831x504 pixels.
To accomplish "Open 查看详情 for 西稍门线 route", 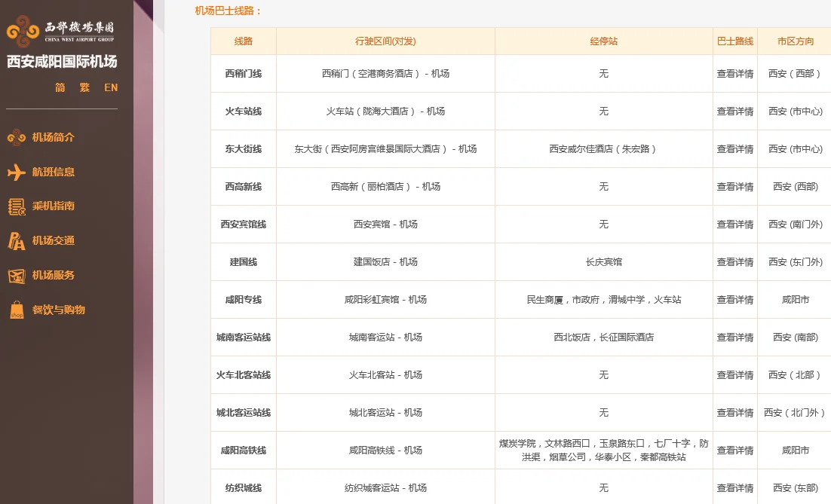I will coord(734,73).
